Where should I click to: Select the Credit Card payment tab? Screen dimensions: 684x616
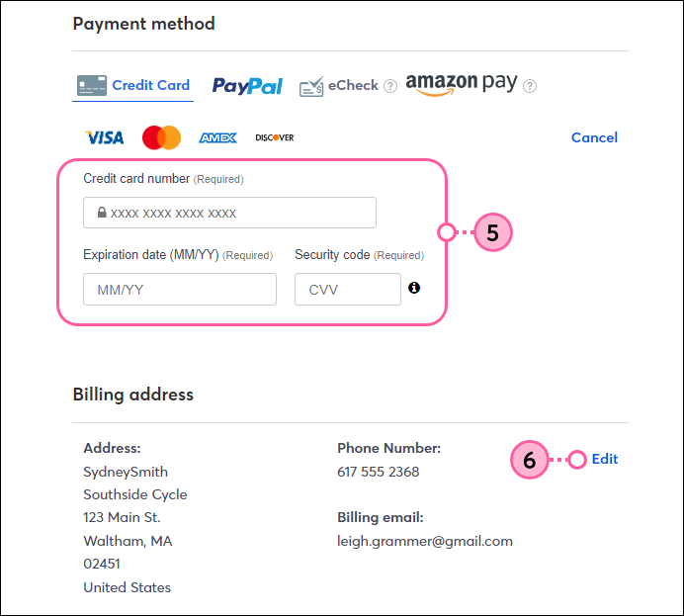pos(133,85)
